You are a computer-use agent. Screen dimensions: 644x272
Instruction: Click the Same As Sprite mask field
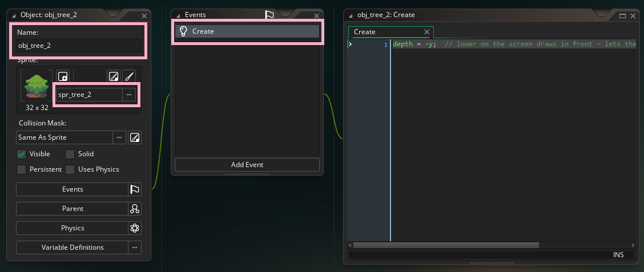65,137
